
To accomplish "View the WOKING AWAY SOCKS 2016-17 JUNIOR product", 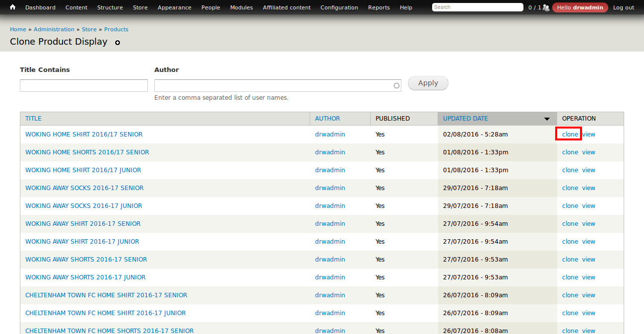I will click(x=588, y=205).
